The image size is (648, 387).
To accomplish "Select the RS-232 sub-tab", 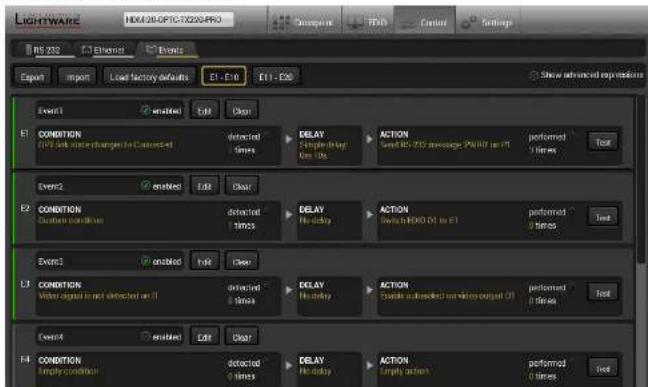I will 43,50.
